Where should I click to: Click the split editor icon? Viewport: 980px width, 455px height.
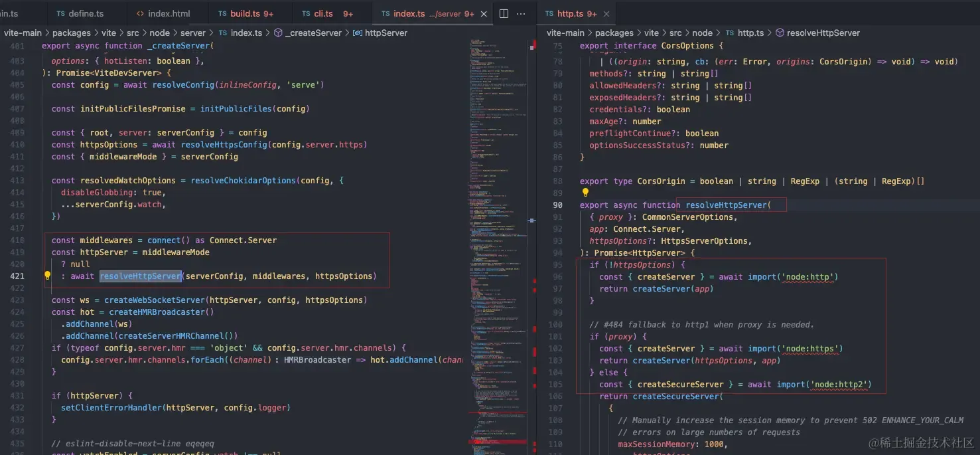click(x=504, y=14)
